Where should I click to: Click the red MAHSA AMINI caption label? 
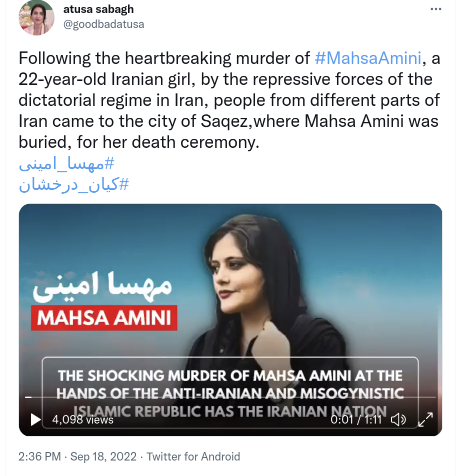click(x=104, y=318)
